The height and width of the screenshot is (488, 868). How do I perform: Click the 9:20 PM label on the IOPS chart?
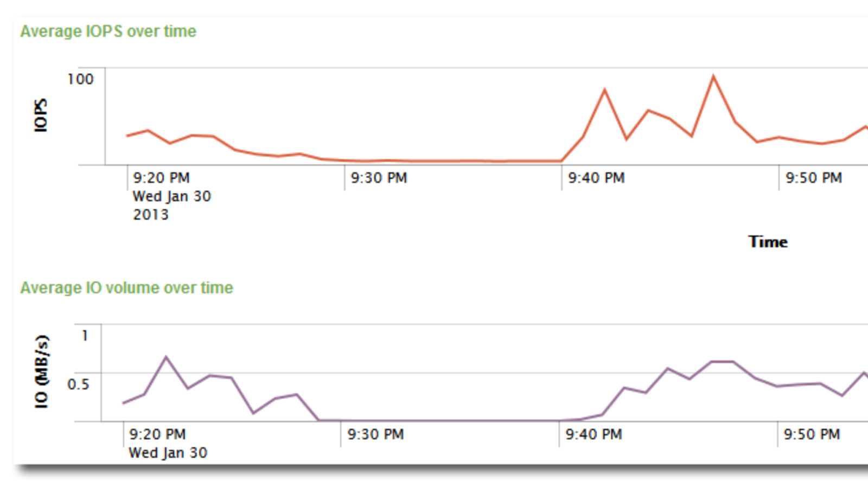click(161, 178)
